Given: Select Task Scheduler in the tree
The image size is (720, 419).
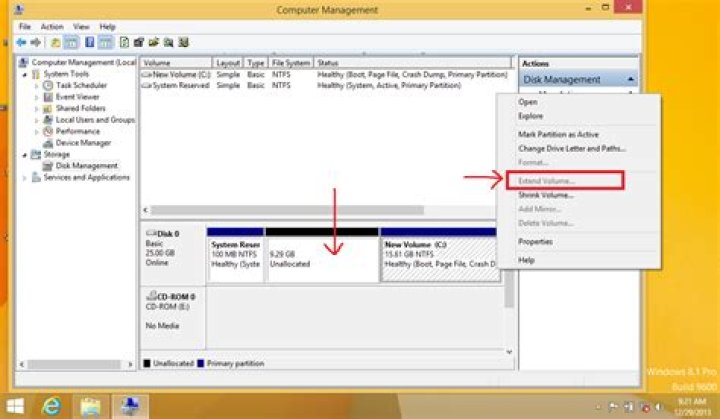Looking at the screenshot, I should click(81, 85).
